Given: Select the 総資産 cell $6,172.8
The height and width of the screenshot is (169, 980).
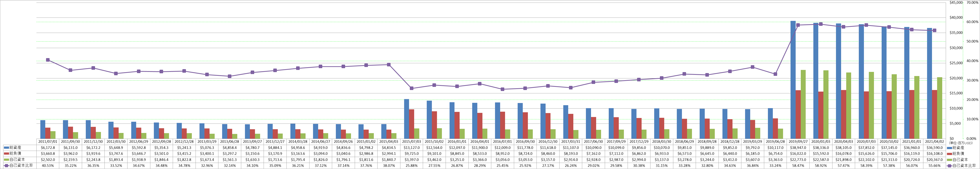Looking at the screenshot, I should coord(48,147).
